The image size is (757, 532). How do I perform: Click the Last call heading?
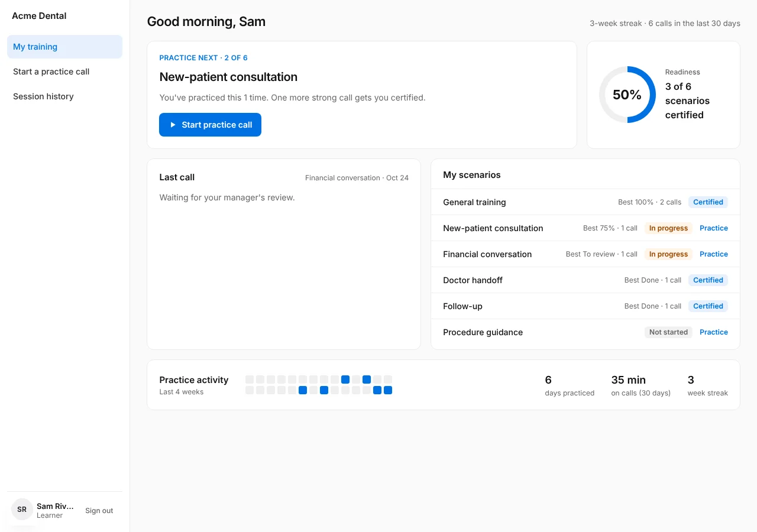point(177,177)
